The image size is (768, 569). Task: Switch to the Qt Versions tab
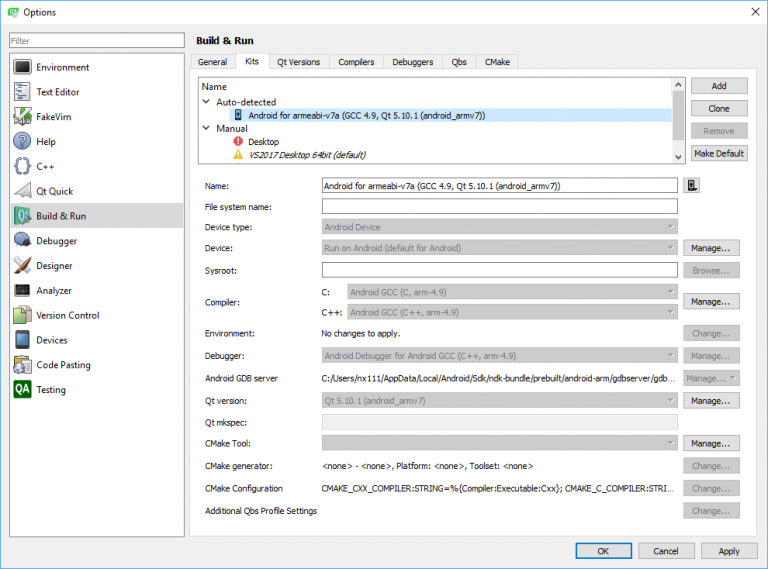click(x=298, y=62)
